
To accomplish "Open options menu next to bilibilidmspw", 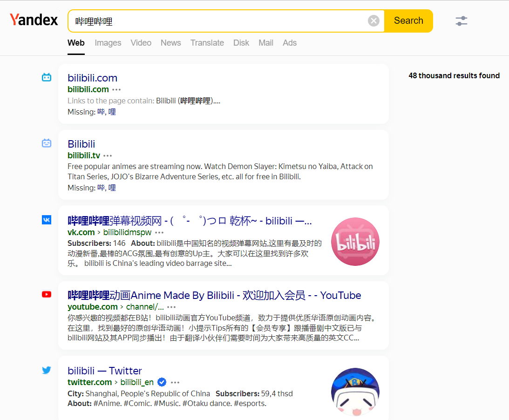I will [159, 232].
